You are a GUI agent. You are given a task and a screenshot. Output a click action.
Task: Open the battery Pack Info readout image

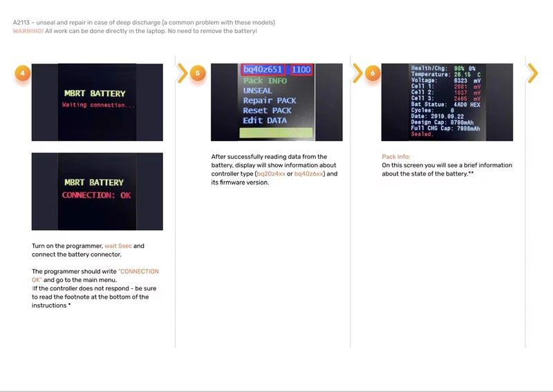(x=447, y=102)
